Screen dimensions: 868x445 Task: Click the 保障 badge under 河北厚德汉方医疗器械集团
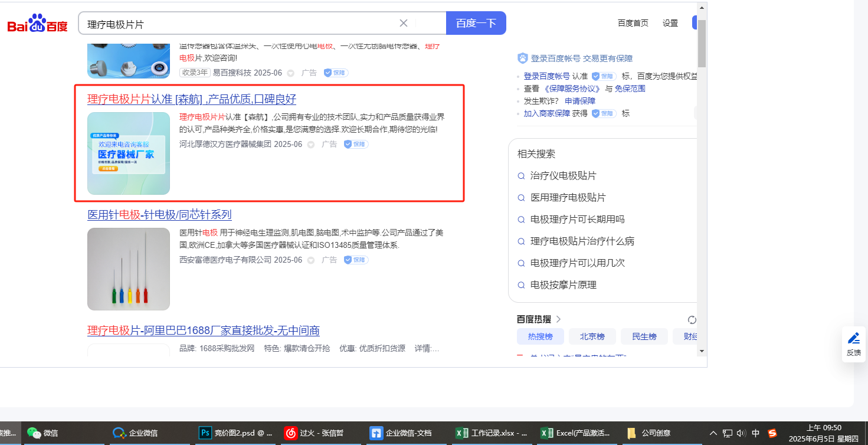coord(356,144)
